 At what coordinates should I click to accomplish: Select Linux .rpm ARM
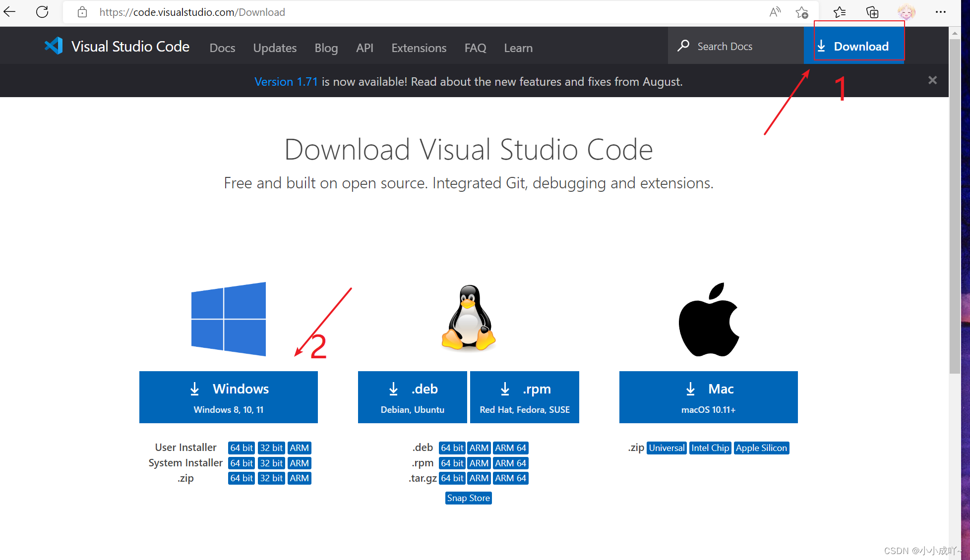point(479,463)
